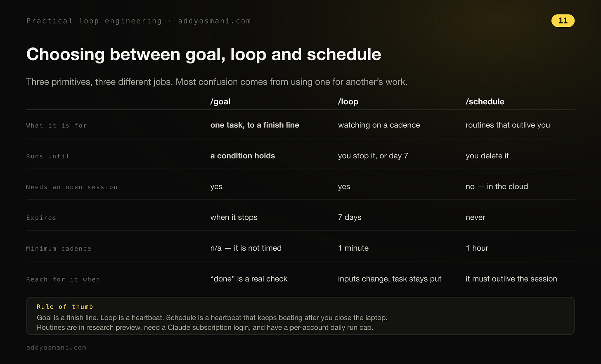Click the yellow slide number 11 badge
Screen dimensions: 601x364
pos(563,21)
